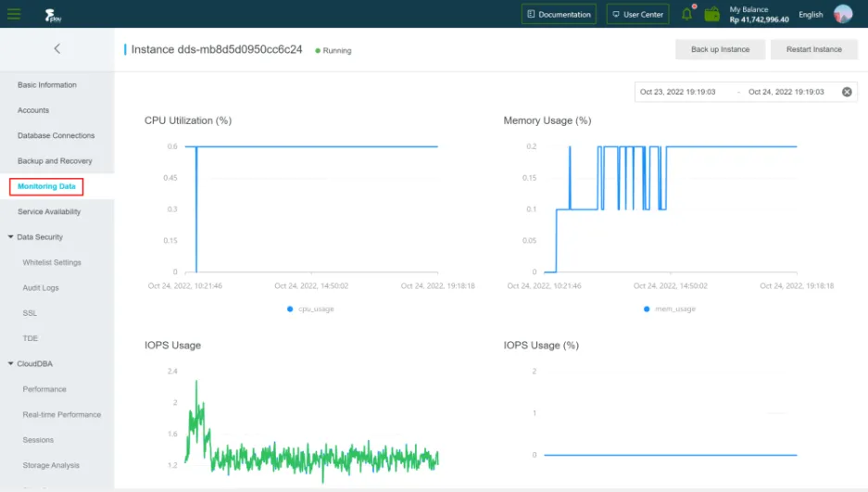Toggle cpu_usage legend series

pos(310,309)
